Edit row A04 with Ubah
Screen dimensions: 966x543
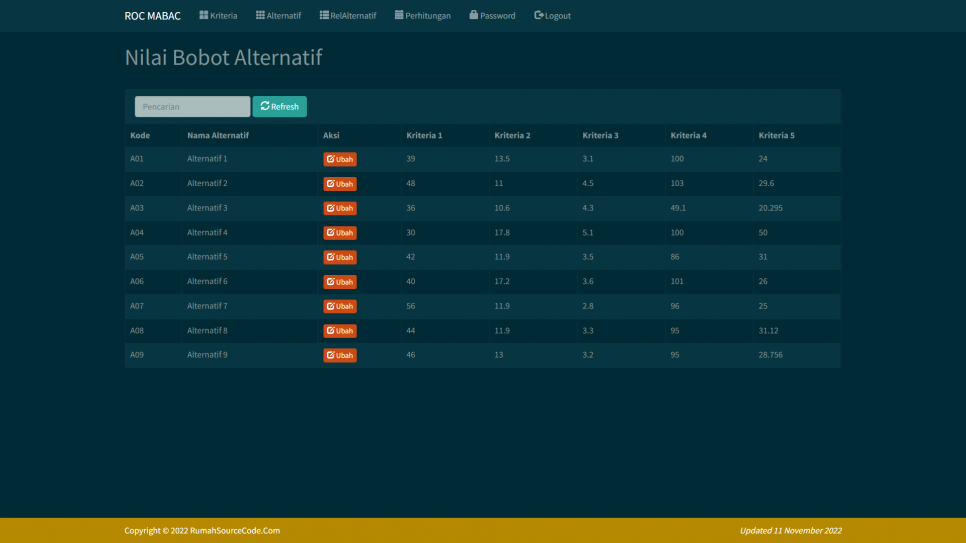pyautogui.click(x=340, y=233)
